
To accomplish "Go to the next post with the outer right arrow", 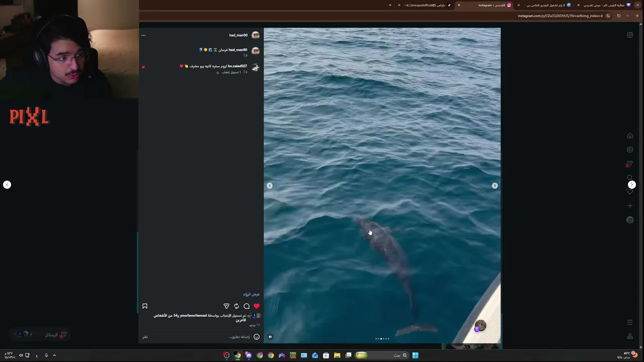I will pyautogui.click(x=632, y=185).
